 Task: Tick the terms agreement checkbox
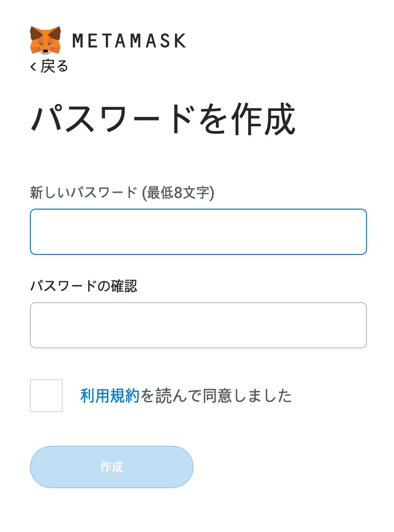[x=46, y=396]
